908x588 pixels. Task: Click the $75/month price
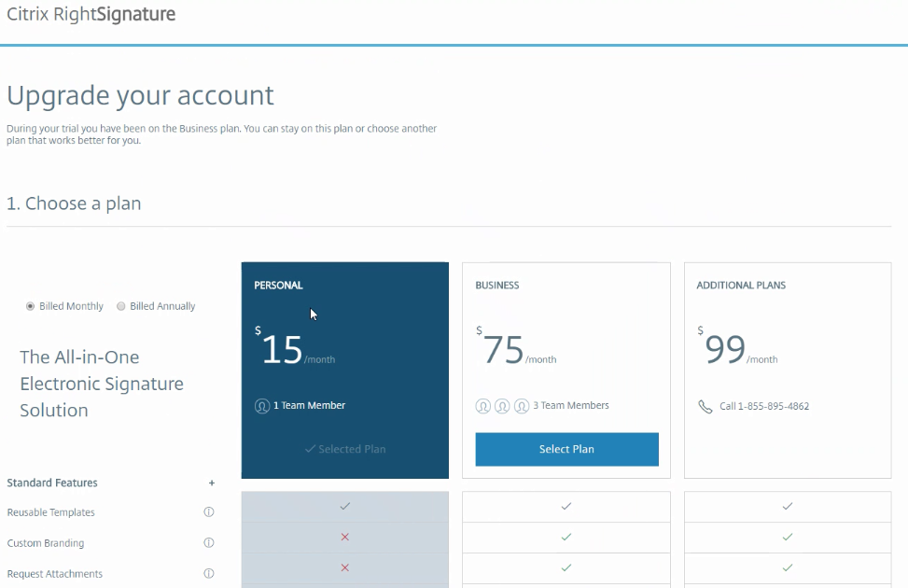tap(516, 347)
